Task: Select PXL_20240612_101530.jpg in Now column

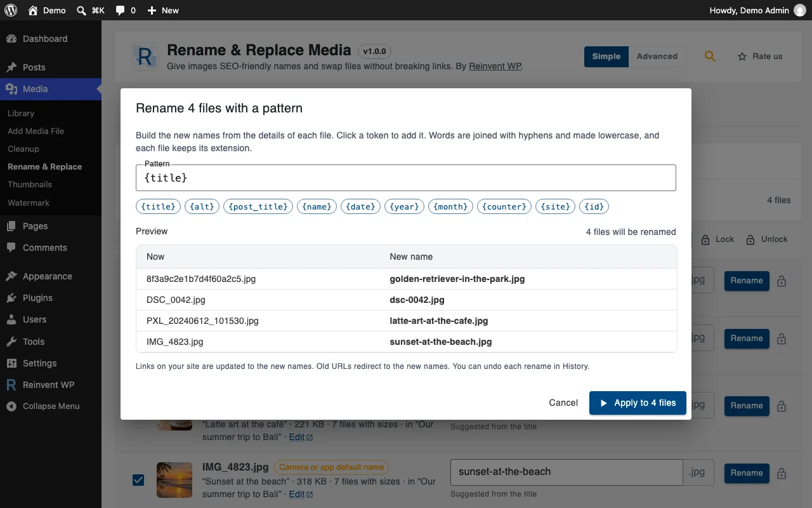Action: [202, 321]
